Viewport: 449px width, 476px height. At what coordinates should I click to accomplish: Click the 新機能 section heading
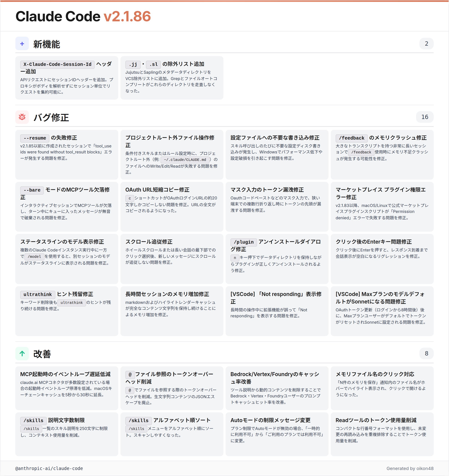(46, 44)
